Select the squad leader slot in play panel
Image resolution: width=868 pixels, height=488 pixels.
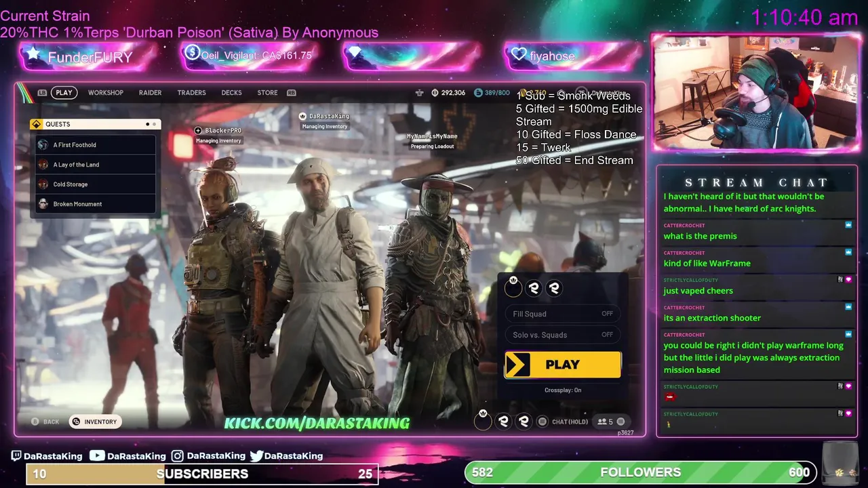pos(513,288)
